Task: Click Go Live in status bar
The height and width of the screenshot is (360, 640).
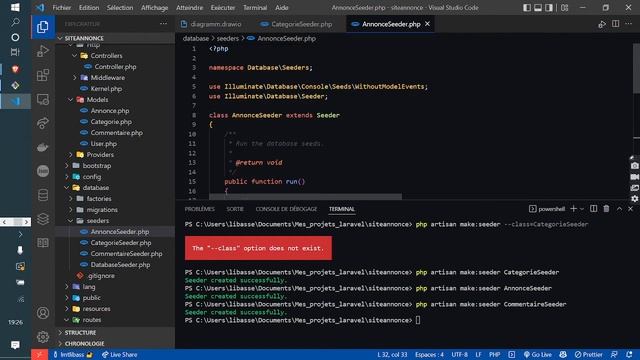Action: 537,354
